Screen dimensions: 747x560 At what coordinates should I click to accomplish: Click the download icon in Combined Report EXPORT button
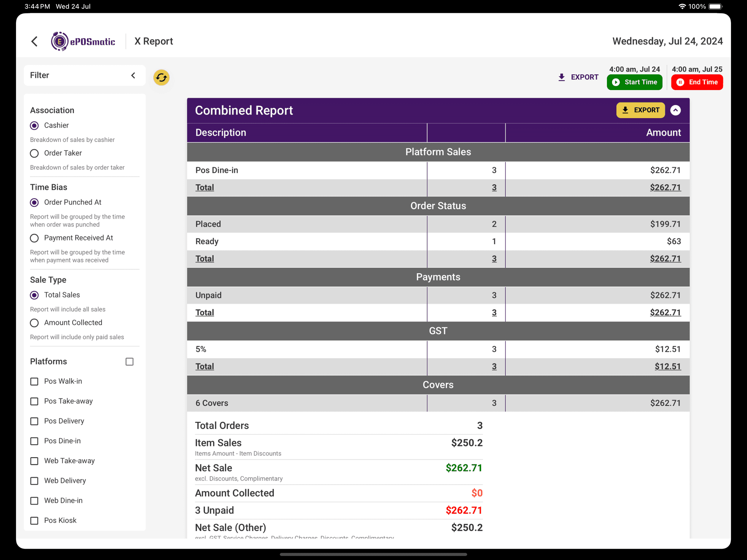tap(625, 110)
